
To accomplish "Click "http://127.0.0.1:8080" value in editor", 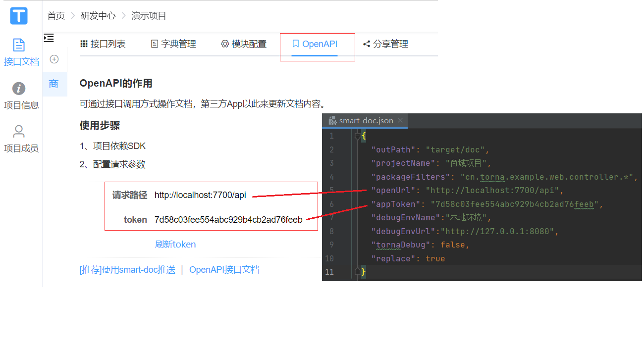I will point(497,231).
